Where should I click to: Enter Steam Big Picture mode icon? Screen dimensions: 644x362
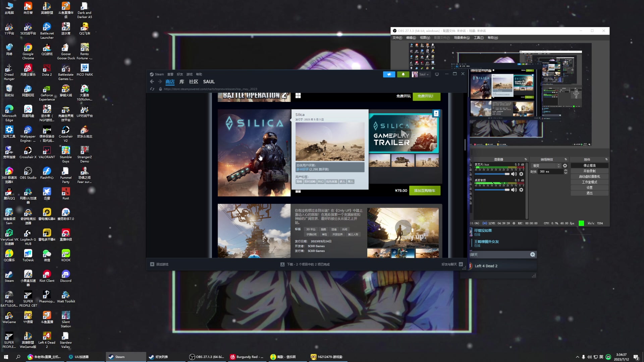pos(437,74)
